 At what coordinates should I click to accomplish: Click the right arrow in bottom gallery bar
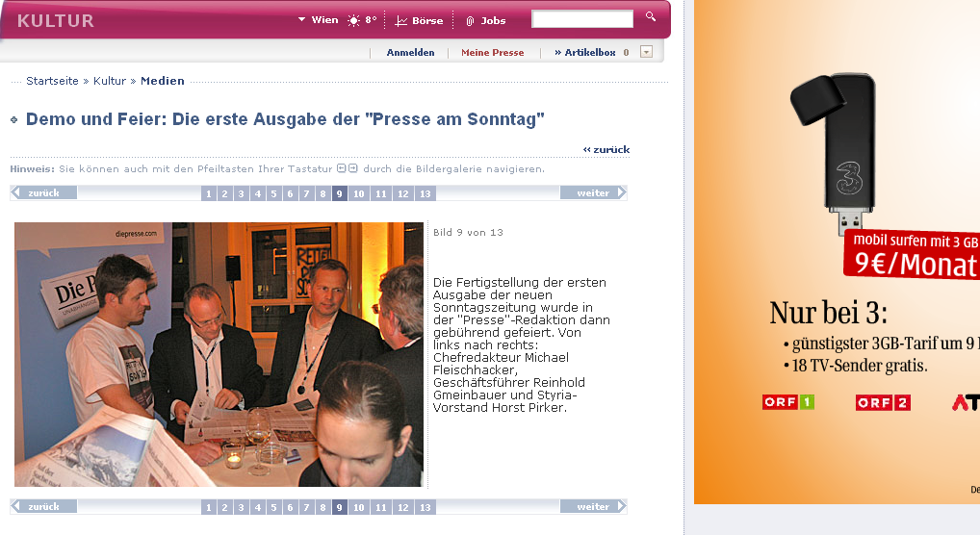pos(621,506)
